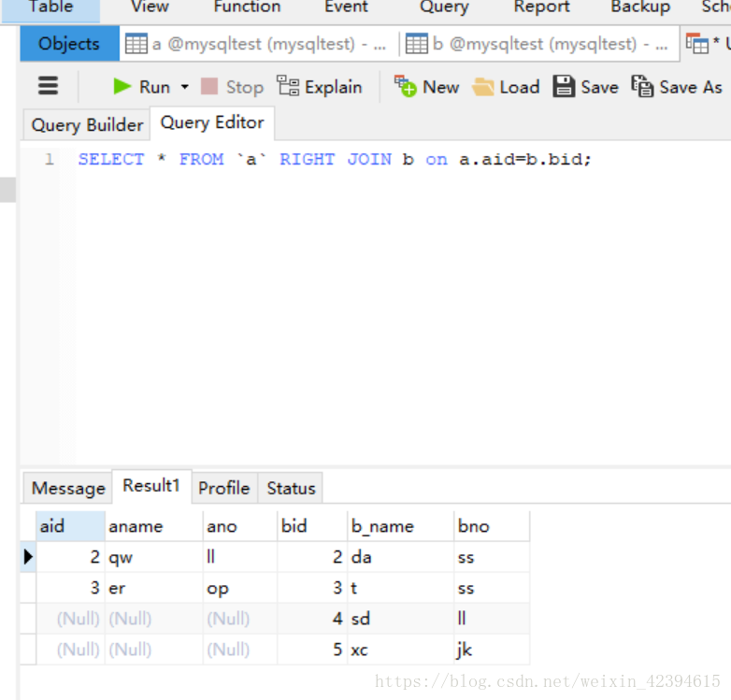
Task: Click the Save As icon
Action: click(x=642, y=86)
